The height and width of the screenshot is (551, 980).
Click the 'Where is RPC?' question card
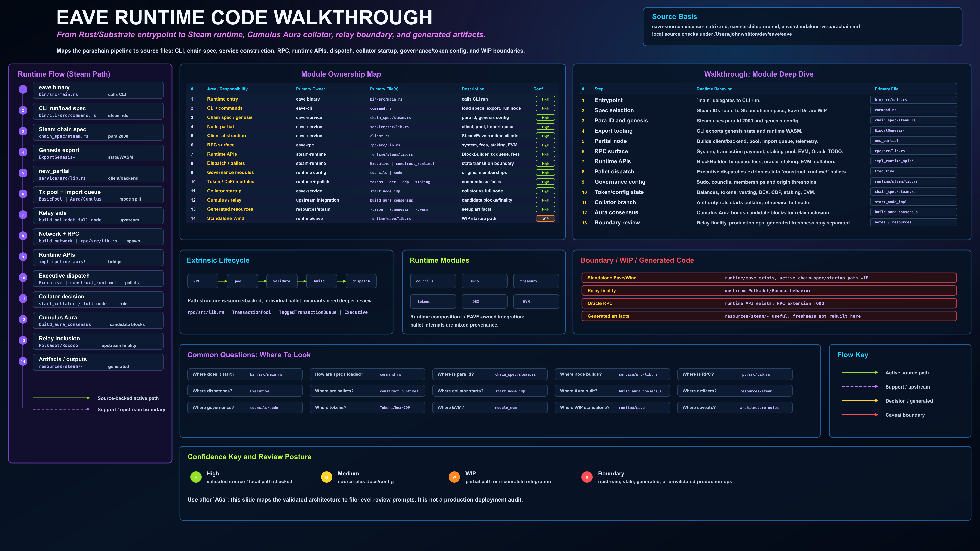coord(735,374)
